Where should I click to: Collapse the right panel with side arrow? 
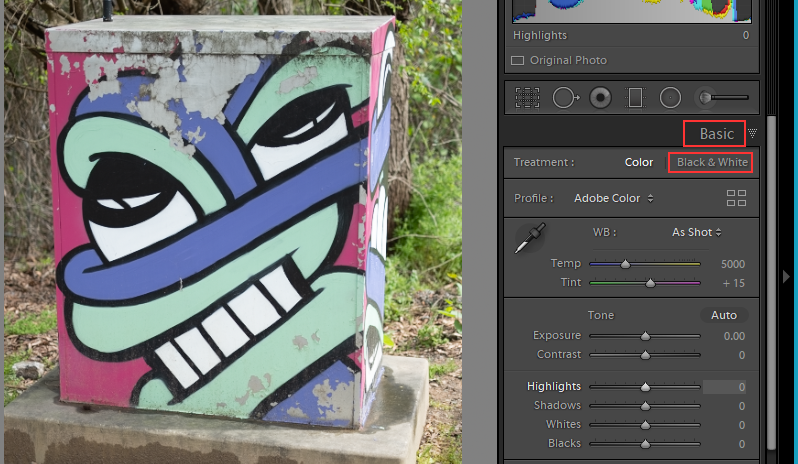coord(786,277)
